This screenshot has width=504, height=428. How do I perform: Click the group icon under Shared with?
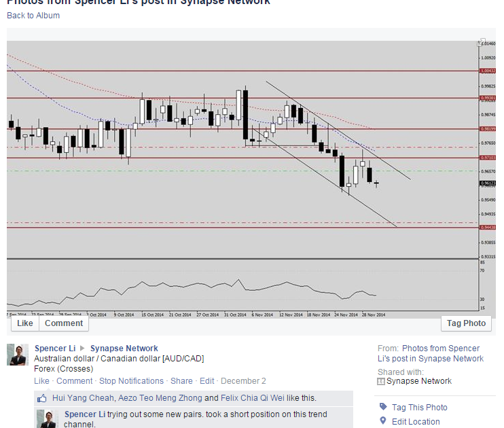381,381
